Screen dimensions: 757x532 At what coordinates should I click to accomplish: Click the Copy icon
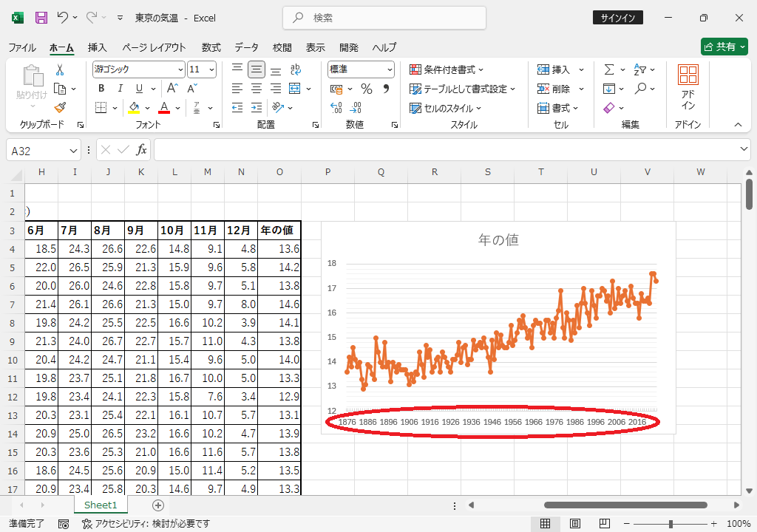coord(60,89)
